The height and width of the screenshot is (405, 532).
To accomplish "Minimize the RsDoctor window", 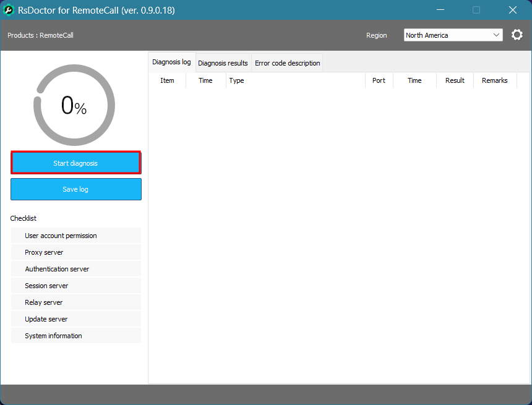I will 440,10.
